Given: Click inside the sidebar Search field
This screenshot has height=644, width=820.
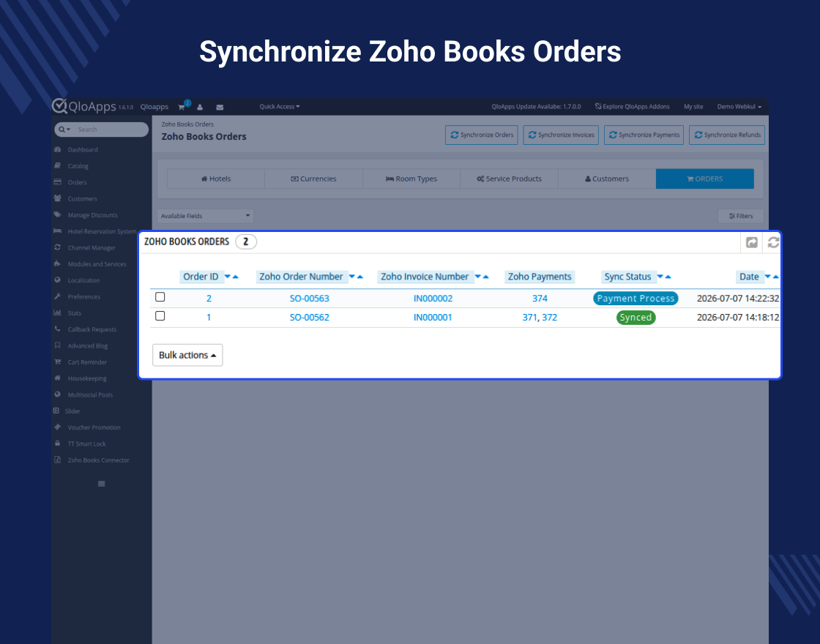Looking at the screenshot, I should [110, 130].
